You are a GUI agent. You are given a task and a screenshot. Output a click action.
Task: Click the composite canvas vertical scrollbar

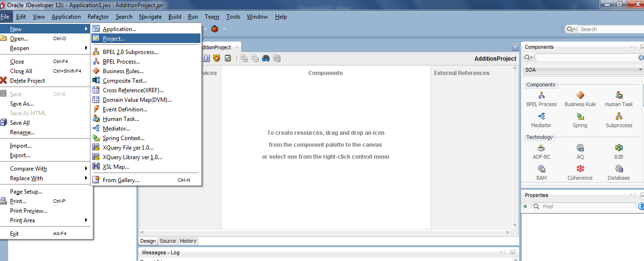(x=515, y=146)
